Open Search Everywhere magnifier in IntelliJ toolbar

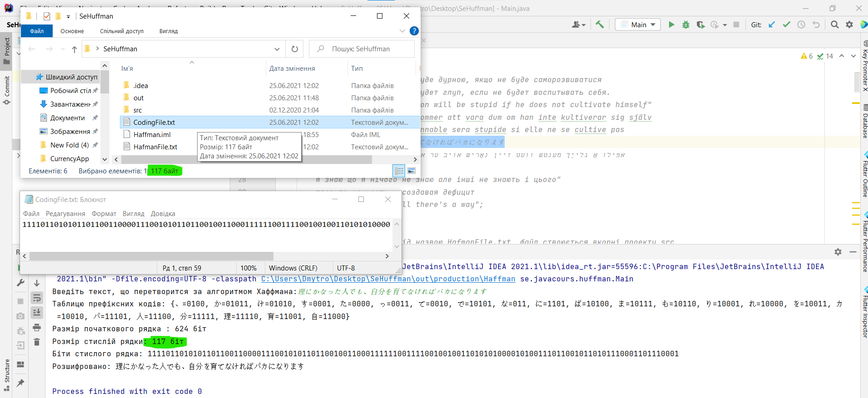pos(834,25)
